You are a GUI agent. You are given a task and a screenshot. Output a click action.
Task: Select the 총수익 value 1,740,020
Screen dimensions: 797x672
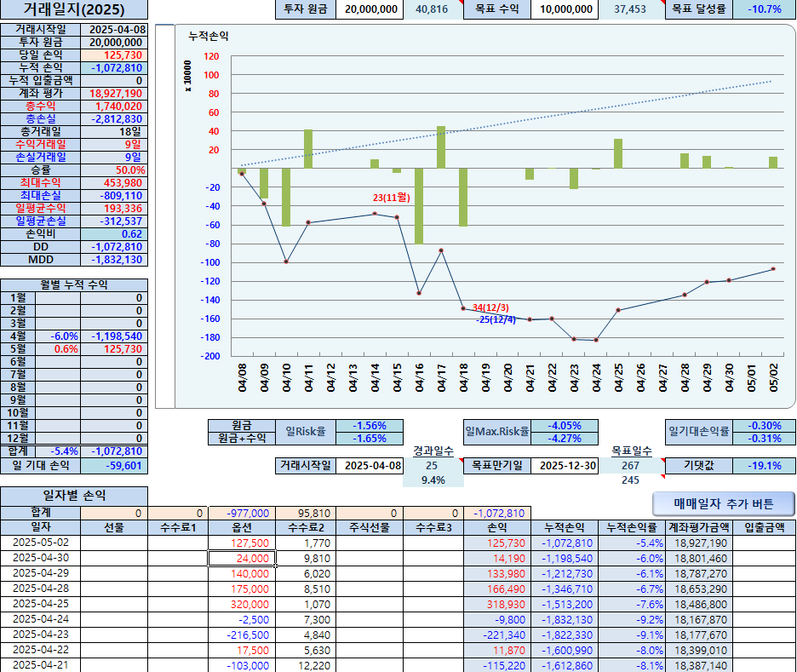pos(114,106)
